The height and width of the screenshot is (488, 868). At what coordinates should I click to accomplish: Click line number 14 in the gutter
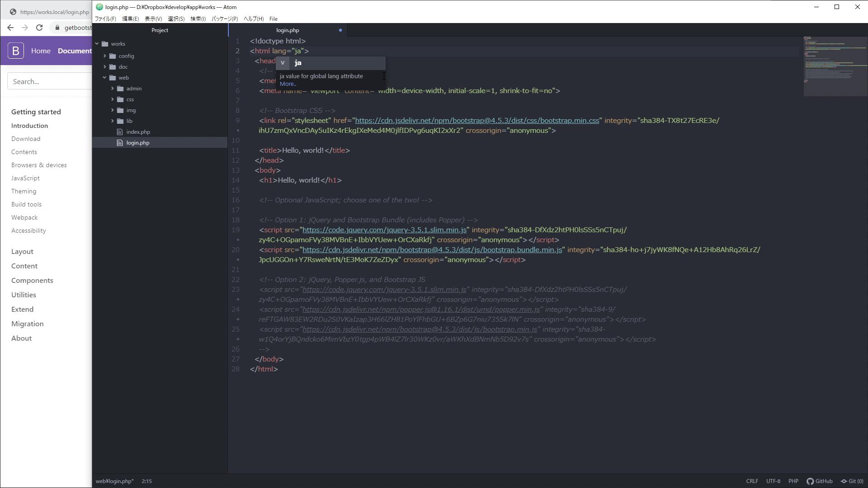236,180
